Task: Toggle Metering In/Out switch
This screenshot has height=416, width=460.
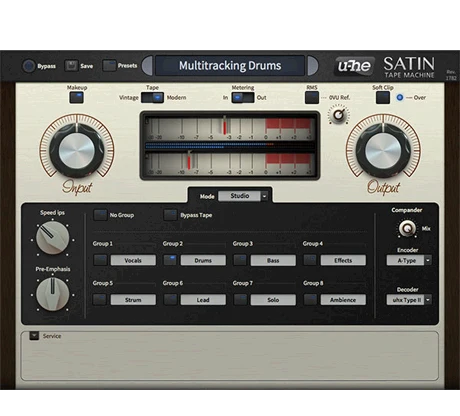Action: coord(243,98)
